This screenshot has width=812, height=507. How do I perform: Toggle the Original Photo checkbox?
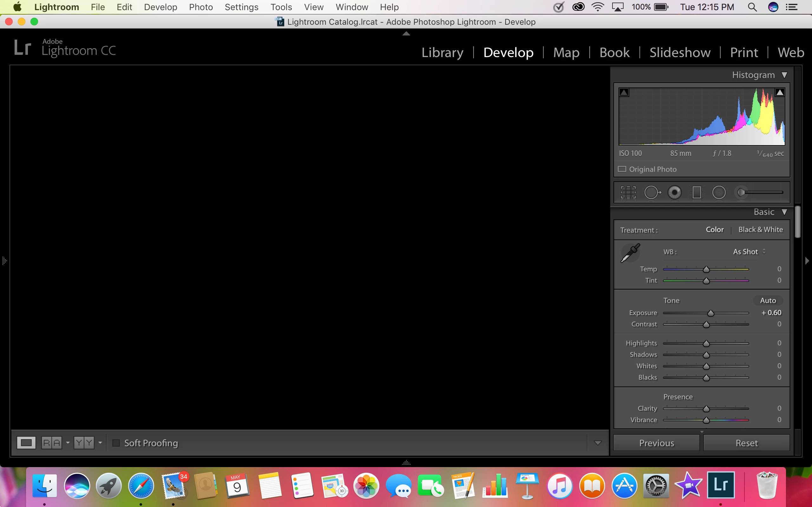[622, 169]
